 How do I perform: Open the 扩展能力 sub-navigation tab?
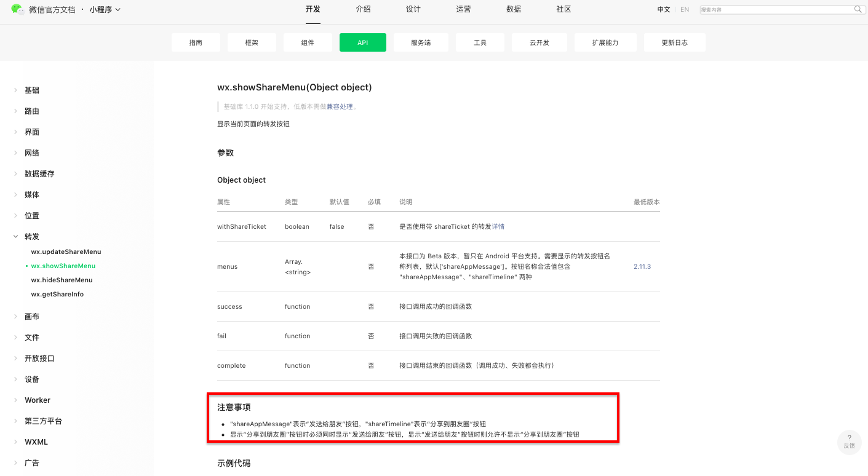click(x=605, y=42)
